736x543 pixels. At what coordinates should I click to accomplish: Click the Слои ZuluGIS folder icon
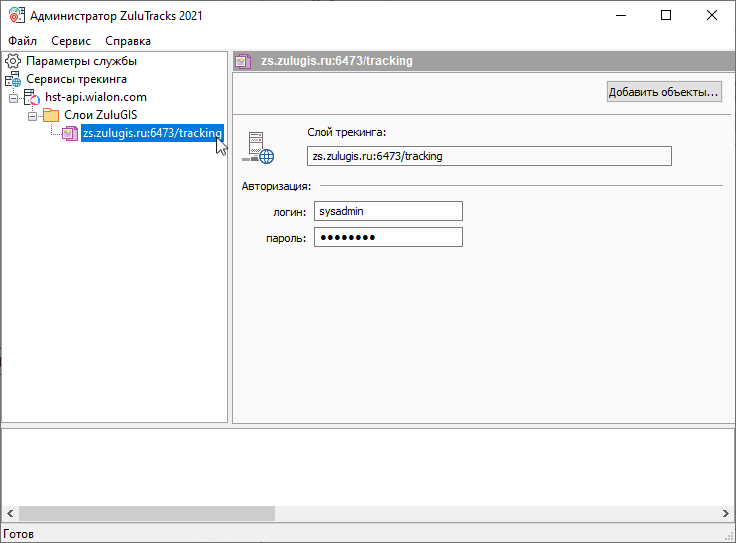click(51, 115)
